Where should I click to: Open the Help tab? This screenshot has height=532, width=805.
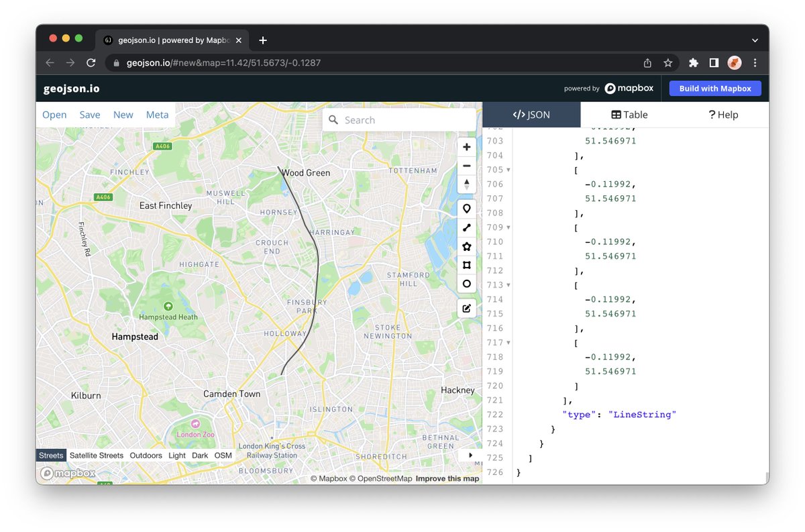coord(723,115)
